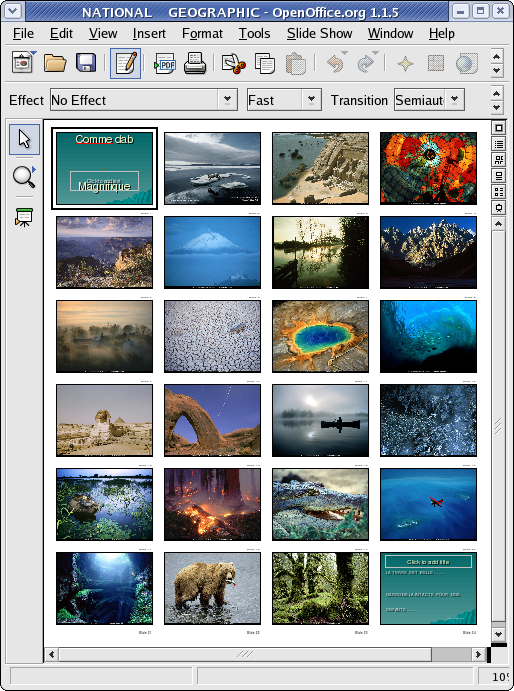Click the table grid toolbar icon

[x=436, y=63]
